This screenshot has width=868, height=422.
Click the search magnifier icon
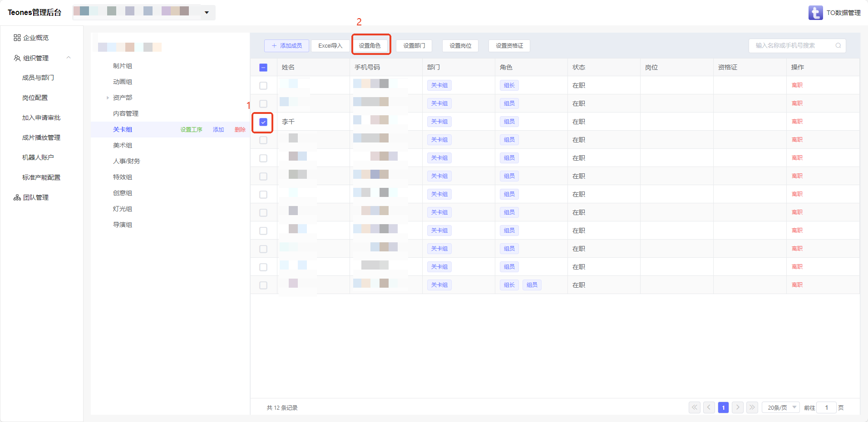[838, 45]
